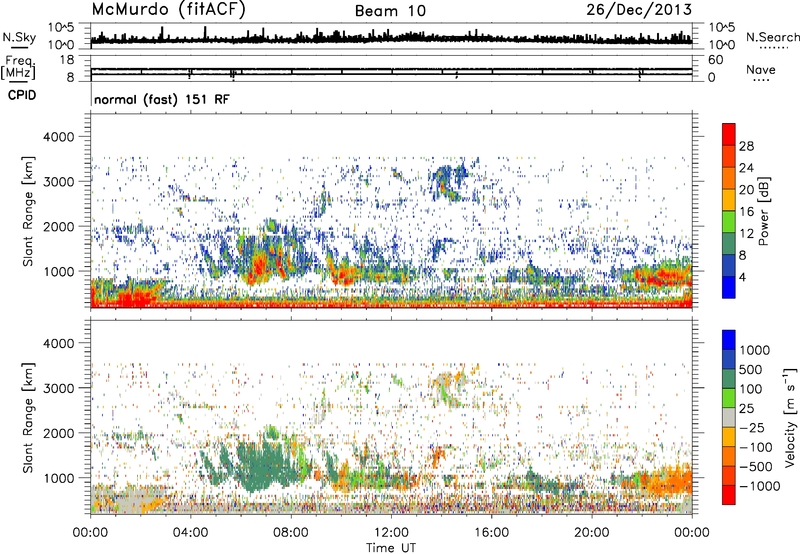Click the '12:00' time axis tick label
The image size is (800, 554).
pyautogui.click(x=391, y=533)
